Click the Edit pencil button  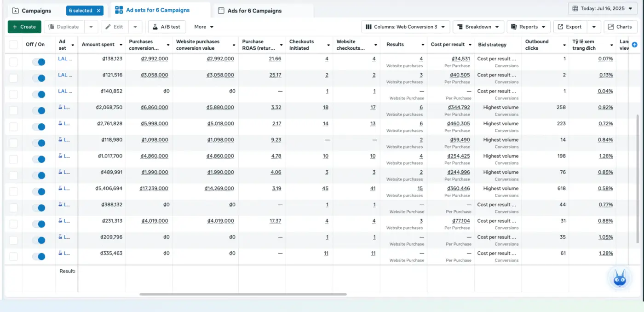tap(114, 27)
